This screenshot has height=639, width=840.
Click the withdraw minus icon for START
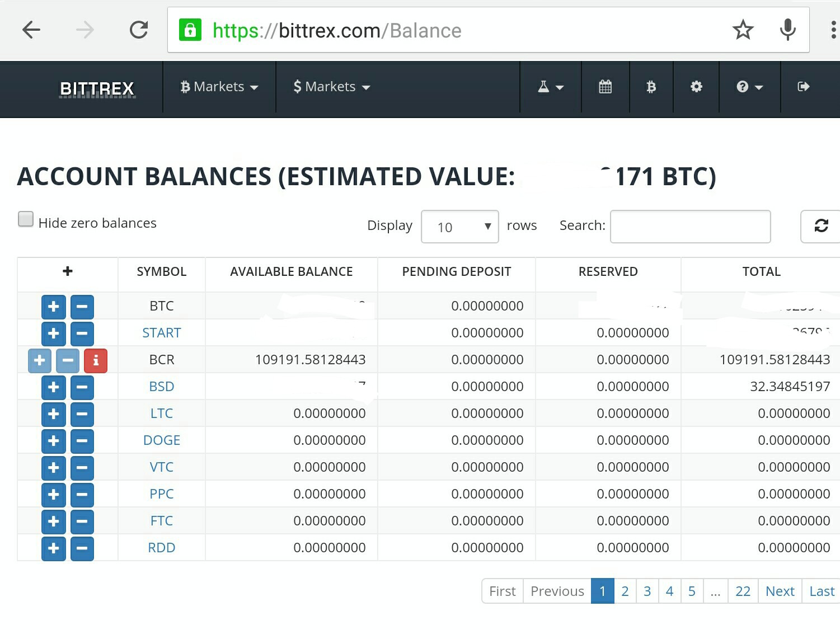click(82, 333)
